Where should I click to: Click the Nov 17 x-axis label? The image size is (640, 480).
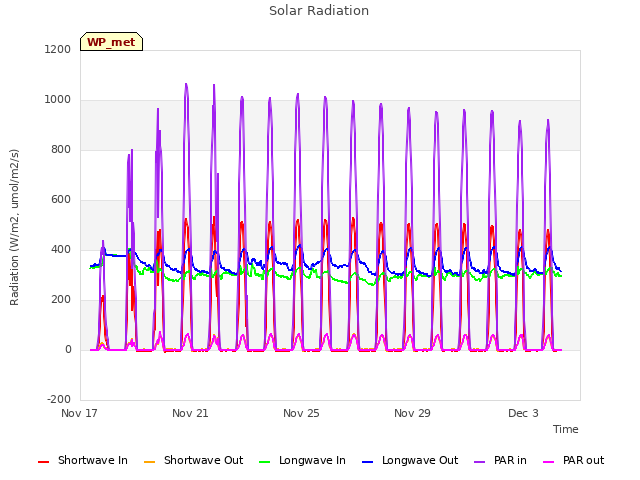point(79,413)
